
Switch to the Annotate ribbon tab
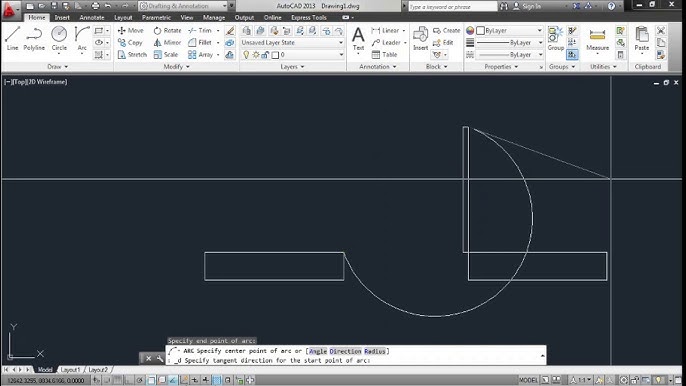[x=92, y=18]
